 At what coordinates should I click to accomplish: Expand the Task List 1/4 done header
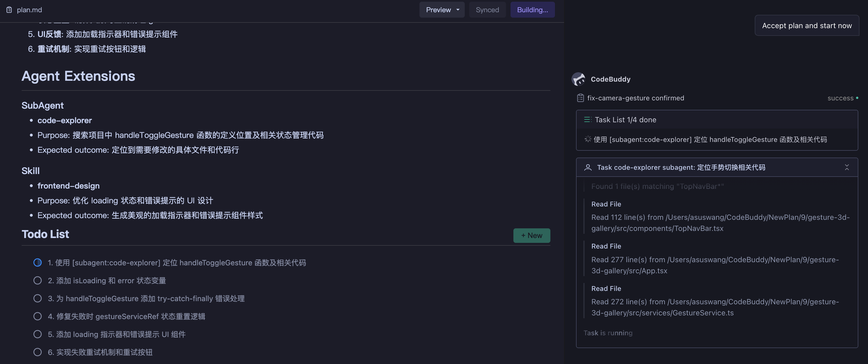(x=625, y=119)
